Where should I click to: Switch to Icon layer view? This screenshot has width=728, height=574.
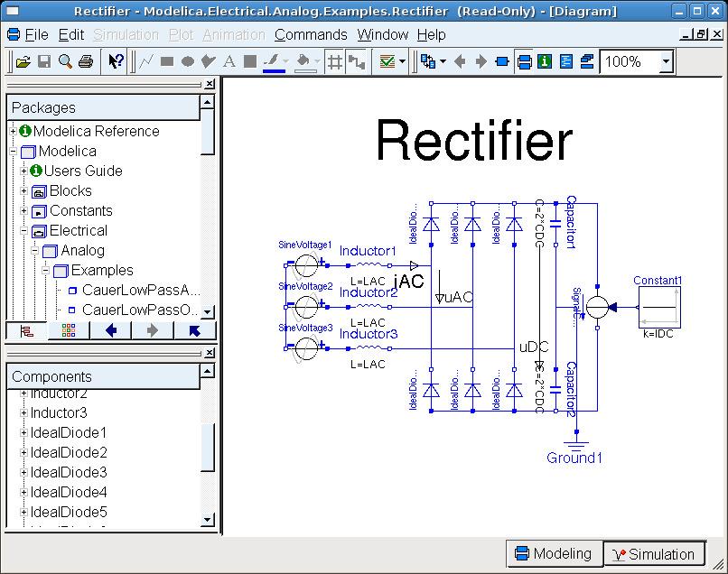point(502,61)
